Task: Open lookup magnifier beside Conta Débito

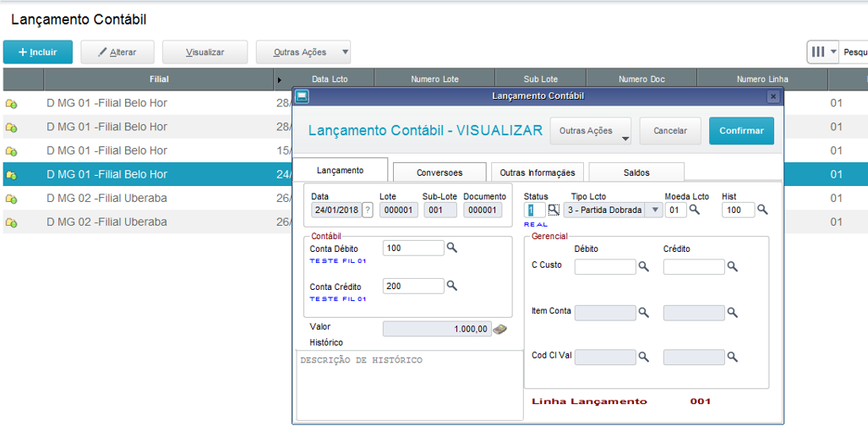Action: [x=451, y=248]
